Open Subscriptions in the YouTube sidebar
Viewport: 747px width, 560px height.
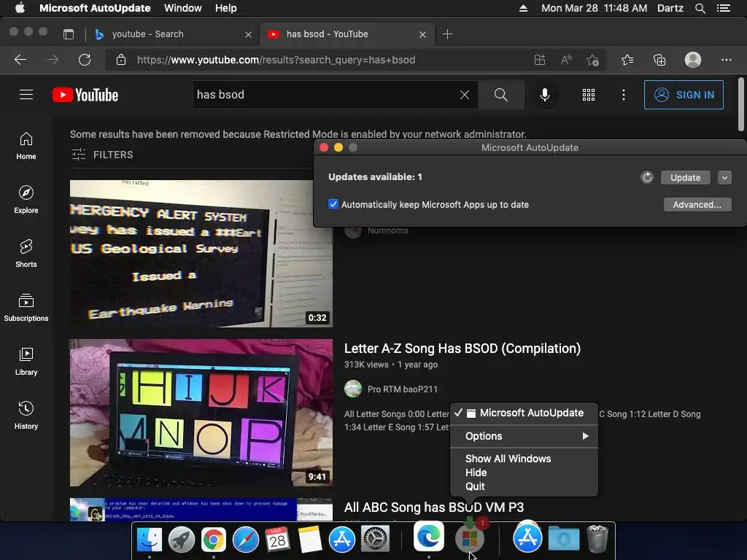pyautogui.click(x=26, y=308)
